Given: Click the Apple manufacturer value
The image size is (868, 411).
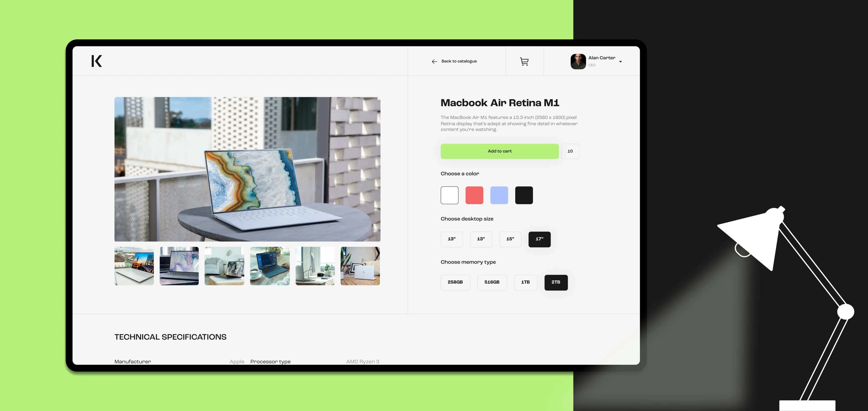Looking at the screenshot, I should pos(237,362).
